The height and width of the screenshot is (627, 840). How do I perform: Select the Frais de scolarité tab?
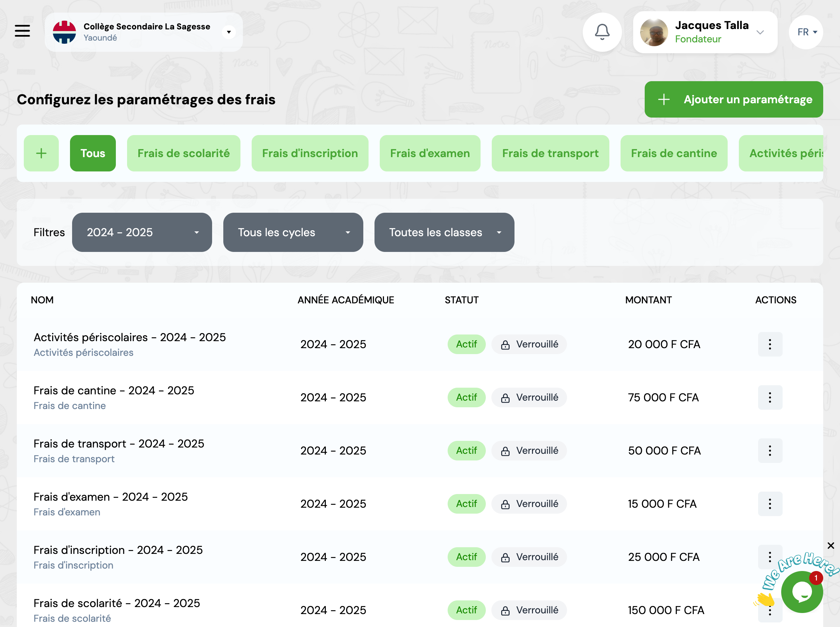183,153
